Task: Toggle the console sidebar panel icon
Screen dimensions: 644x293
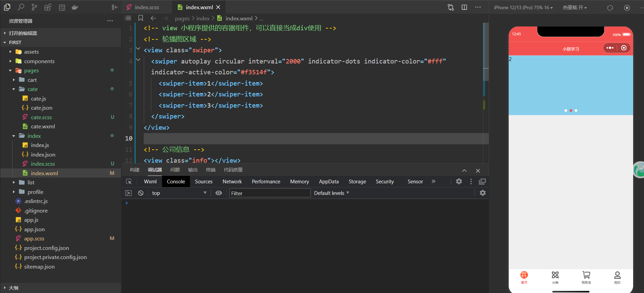Action: [x=128, y=193]
